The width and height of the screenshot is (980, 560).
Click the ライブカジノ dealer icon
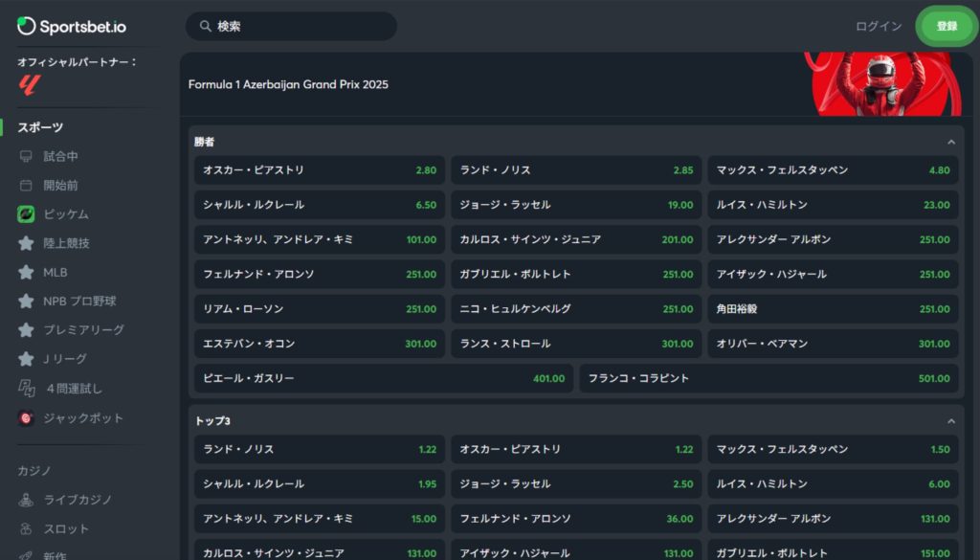(x=26, y=500)
